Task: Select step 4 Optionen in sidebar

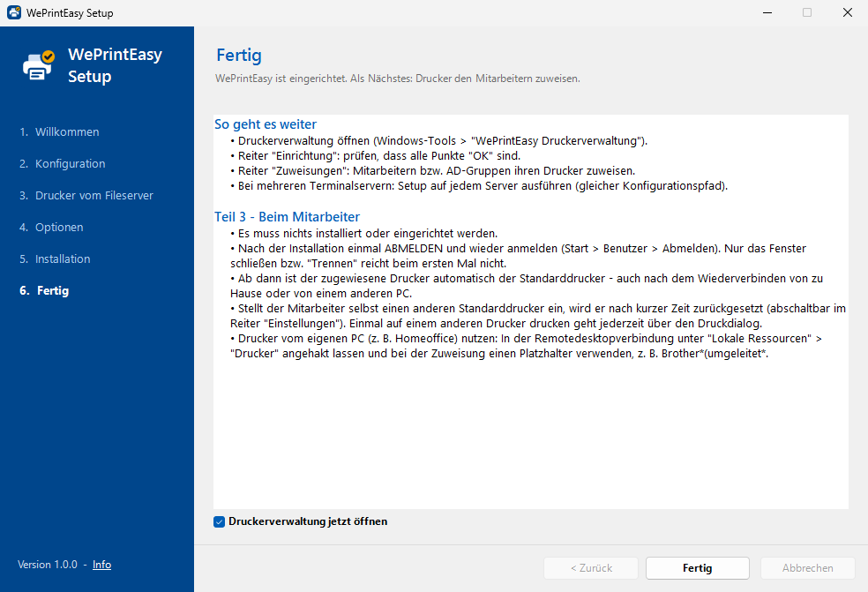Action: coord(51,227)
